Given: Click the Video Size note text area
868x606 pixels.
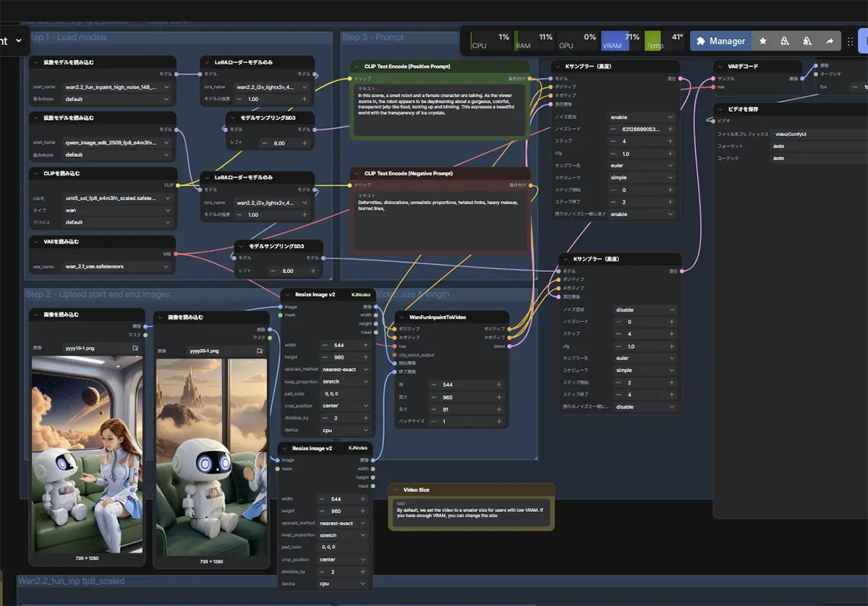Looking at the screenshot, I should click(x=472, y=512).
